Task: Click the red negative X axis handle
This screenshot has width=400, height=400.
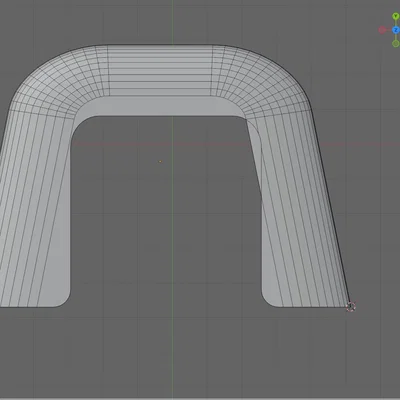Action: coord(382,30)
